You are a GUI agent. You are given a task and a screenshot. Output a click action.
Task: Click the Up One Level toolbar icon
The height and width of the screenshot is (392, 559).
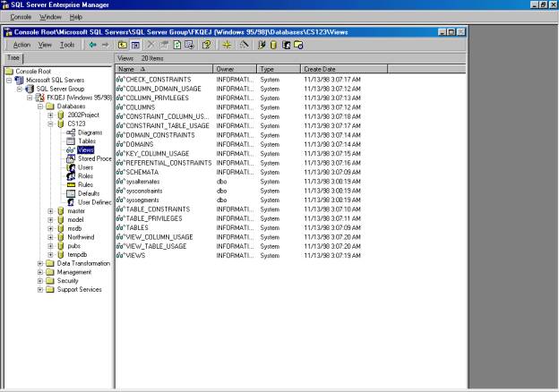[x=123, y=44]
